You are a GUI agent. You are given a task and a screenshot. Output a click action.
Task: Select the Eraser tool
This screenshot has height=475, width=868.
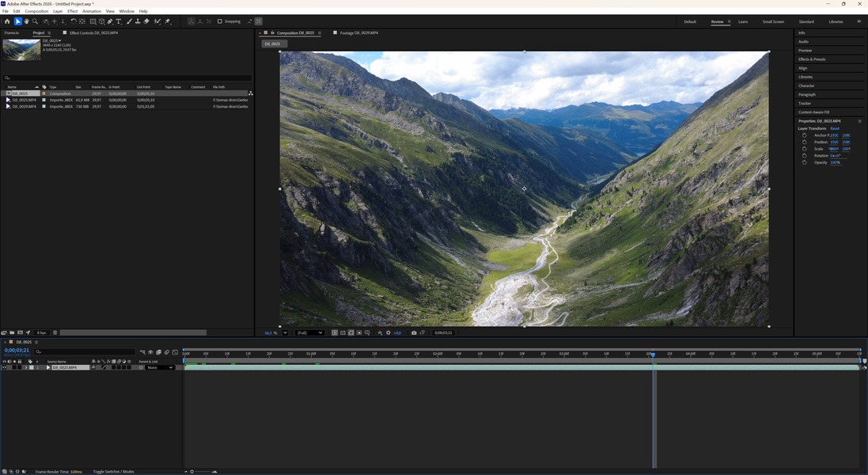(146, 21)
